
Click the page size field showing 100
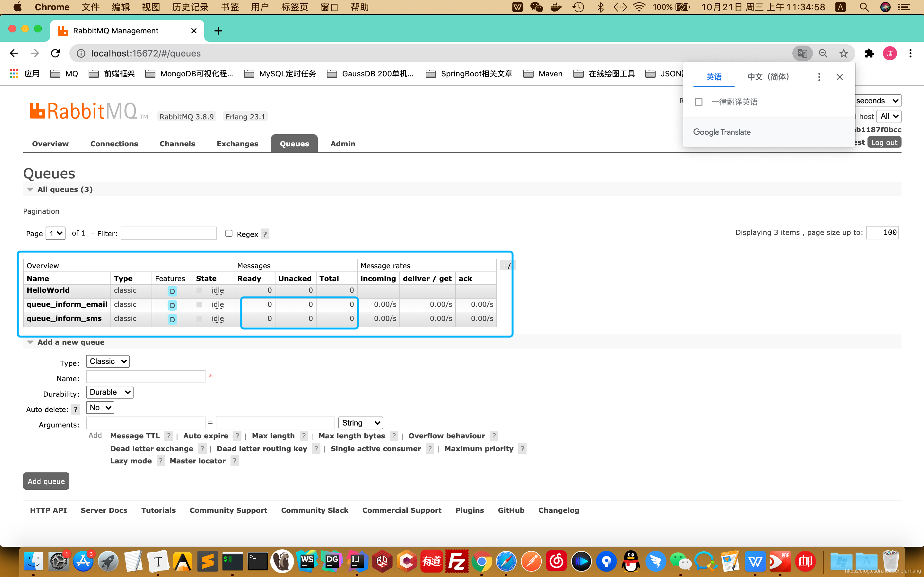[882, 232]
